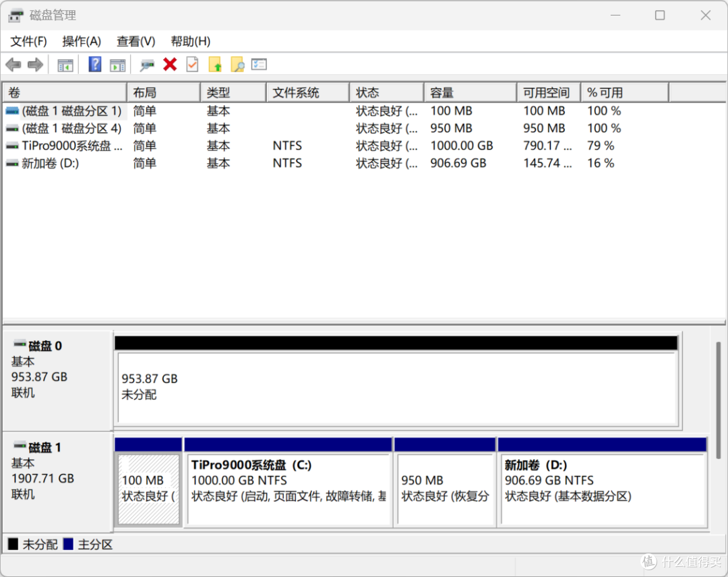Maximize the 磁盘管理 window
Image resolution: width=728 pixels, height=577 pixels.
[x=660, y=16]
